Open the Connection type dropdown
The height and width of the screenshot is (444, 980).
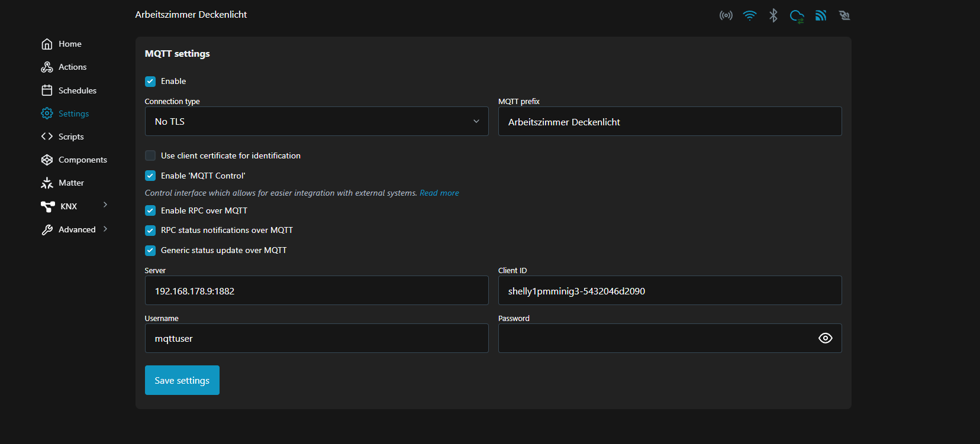point(317,121)
